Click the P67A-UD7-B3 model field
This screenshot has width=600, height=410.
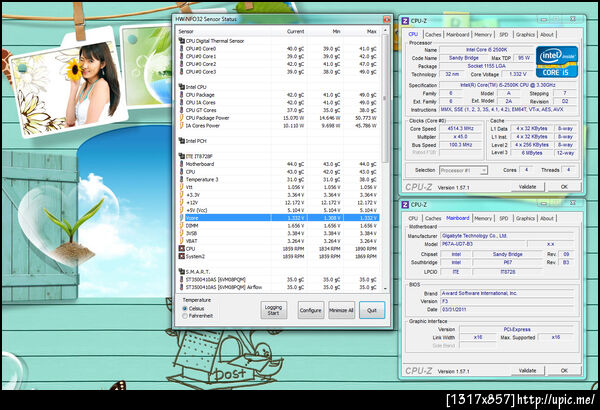pyautogui.click(x=484, y=244)
